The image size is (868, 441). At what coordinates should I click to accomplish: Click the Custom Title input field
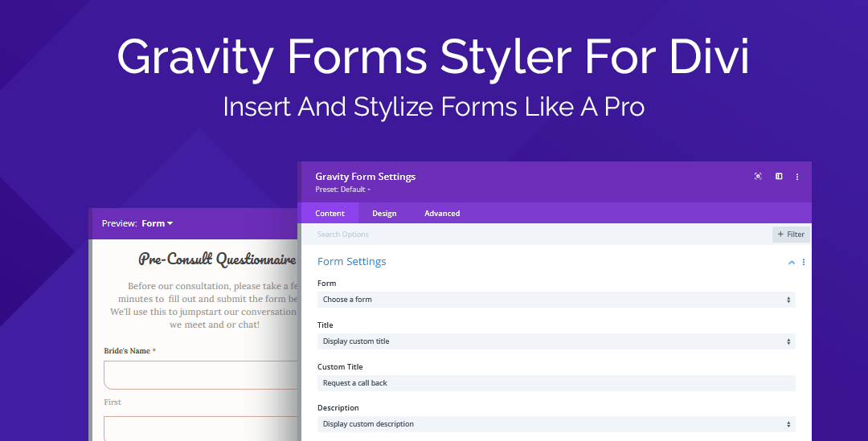(556, 383)
